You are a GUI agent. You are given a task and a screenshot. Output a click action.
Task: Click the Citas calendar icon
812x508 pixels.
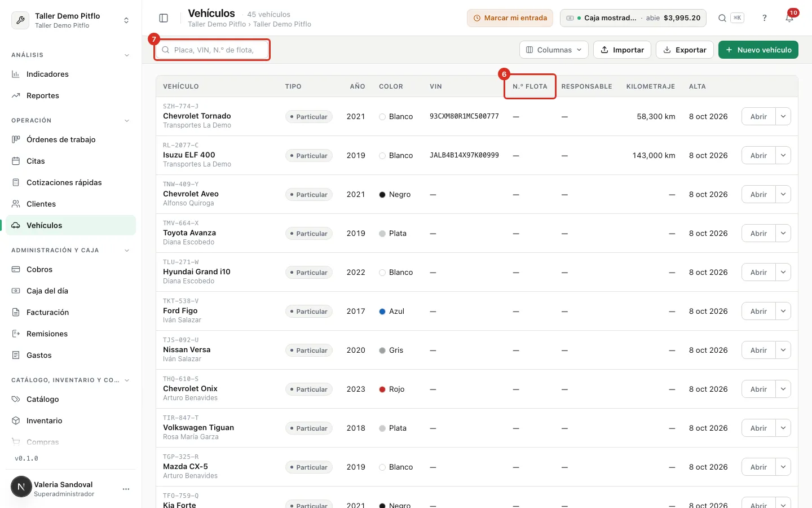[x=16, y=161]
